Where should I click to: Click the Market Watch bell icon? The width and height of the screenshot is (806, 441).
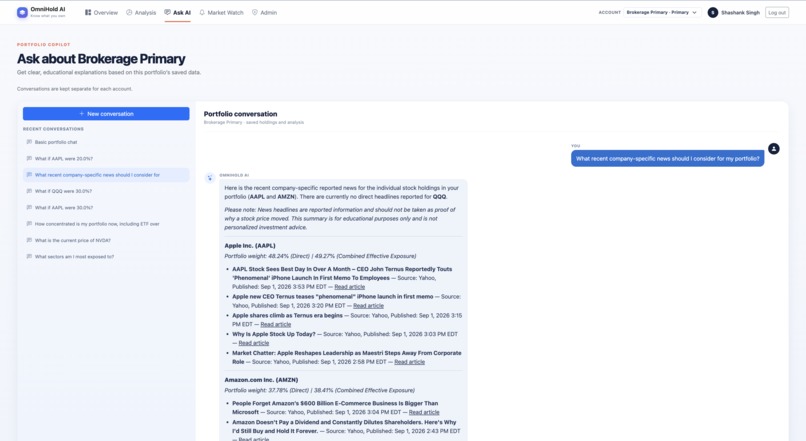coord(202,12)
